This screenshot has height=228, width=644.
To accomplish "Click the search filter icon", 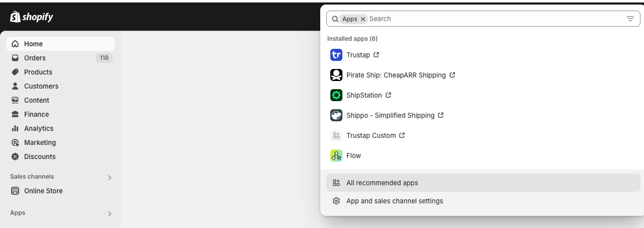I will [630, 19].
